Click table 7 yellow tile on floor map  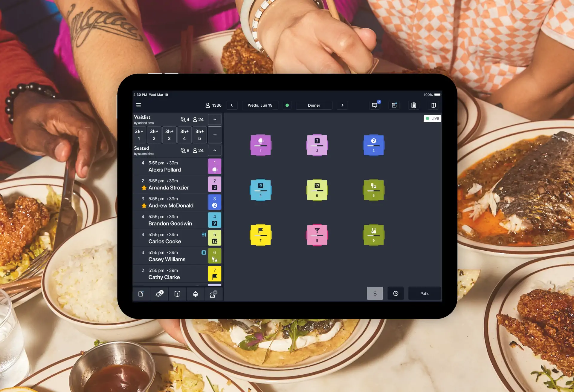point(260,235)
